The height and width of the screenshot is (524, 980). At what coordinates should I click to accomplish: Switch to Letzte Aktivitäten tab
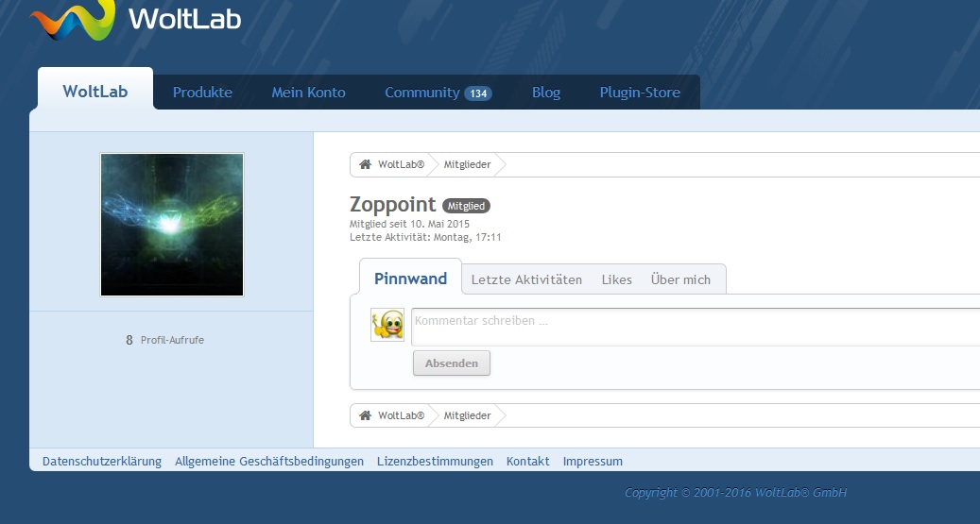pos(526,279)
